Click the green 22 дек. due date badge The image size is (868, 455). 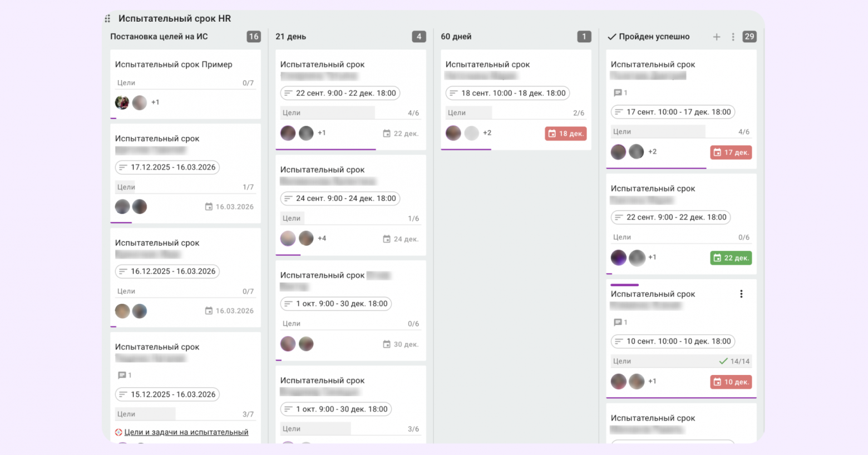(x=731, y=258)
